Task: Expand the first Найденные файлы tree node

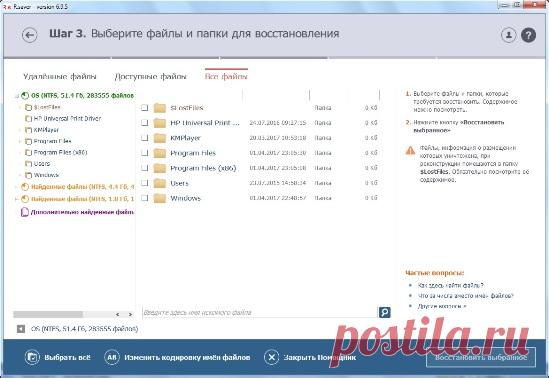Action: click(16, 187)
